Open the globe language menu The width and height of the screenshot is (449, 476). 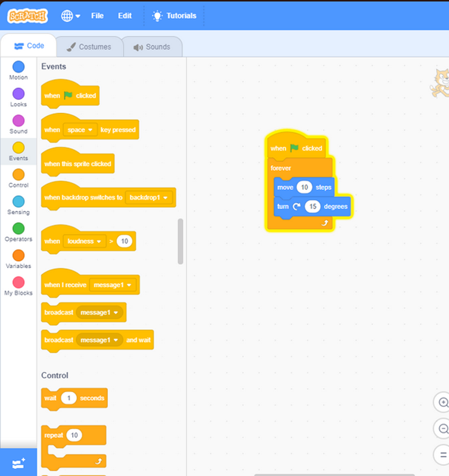coord(70,16)
